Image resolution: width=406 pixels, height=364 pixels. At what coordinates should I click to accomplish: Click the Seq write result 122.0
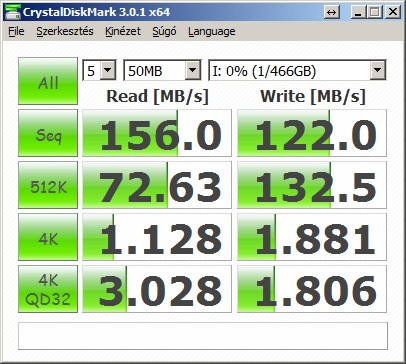[x=312, y=133]
